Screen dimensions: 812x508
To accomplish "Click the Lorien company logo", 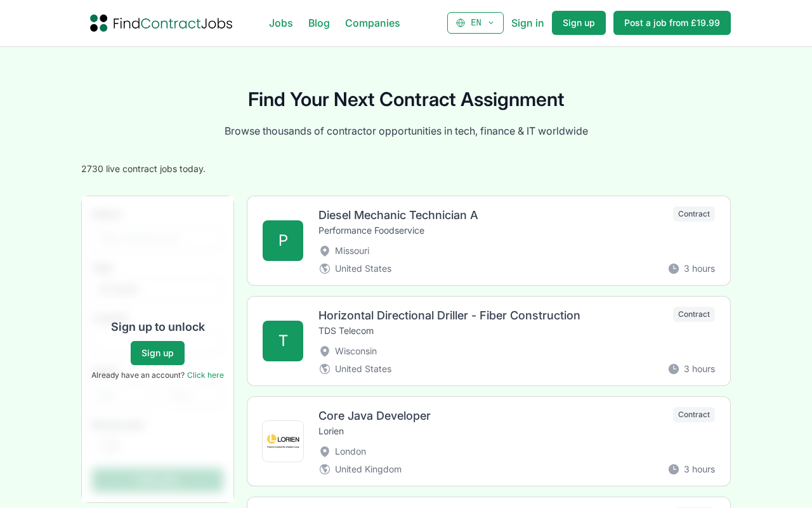I will pos(283,441).
